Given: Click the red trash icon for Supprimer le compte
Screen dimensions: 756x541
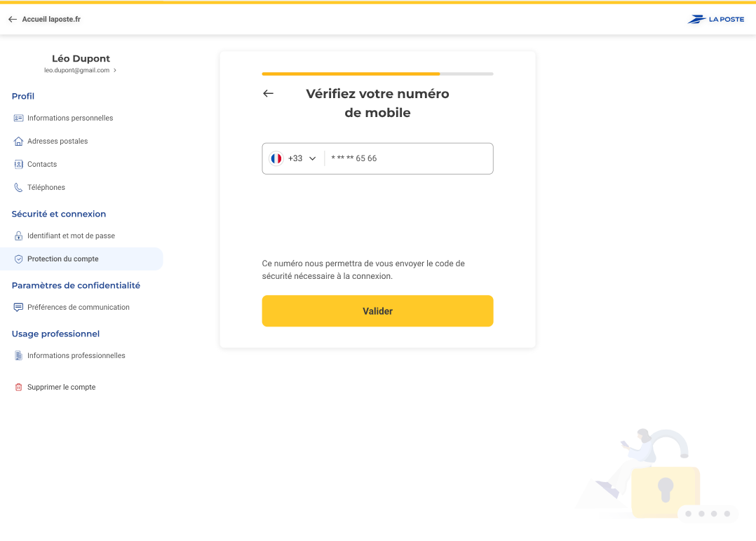Looking at the screenshot, I should (19, 388).
